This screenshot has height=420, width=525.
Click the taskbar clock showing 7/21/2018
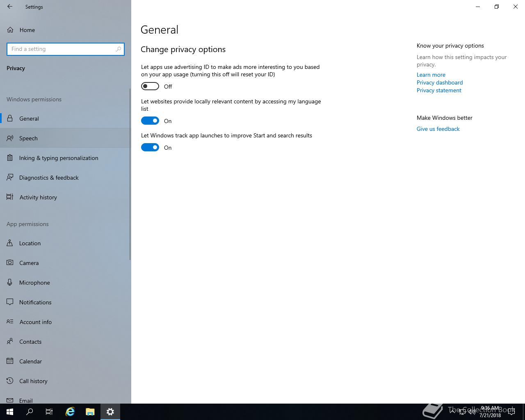(x=490, y=412)
